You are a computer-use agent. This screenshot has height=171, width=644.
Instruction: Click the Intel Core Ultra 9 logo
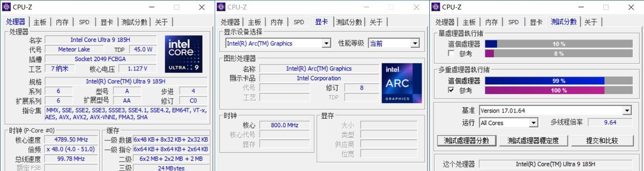click(183, 54)
